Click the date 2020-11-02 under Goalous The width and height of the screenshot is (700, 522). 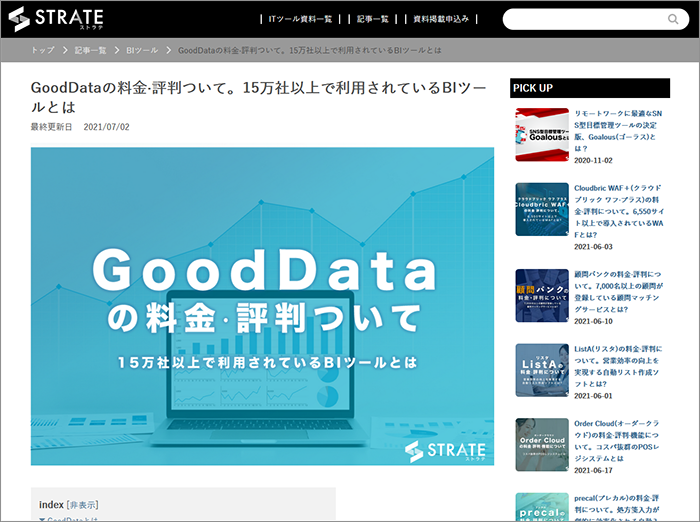[593, 160]
